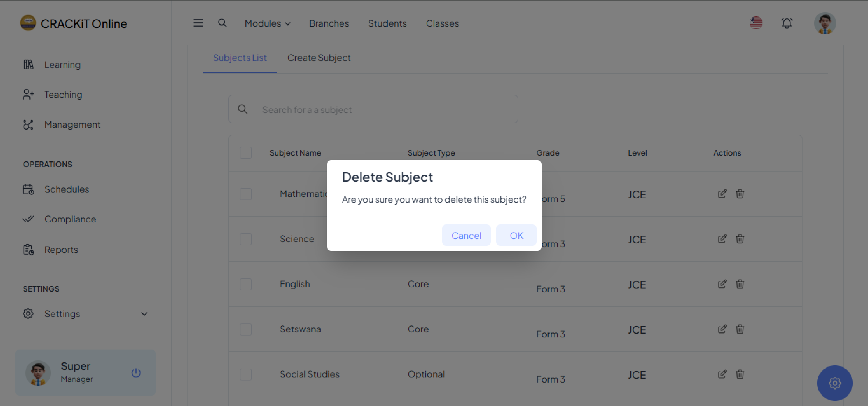
Task: Click the US flag language icon
Action: click(x=756, y=23)
